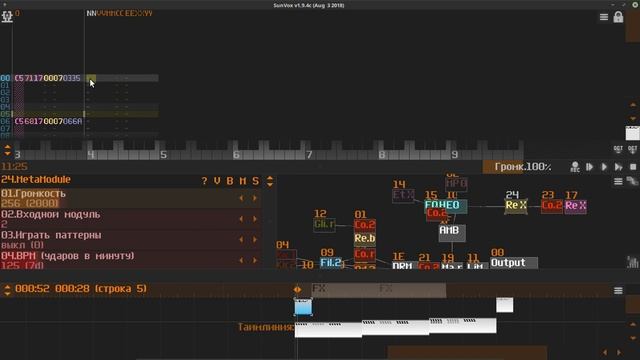Open the SunVox main menu logo icon
The width and height of the screenshot is (640, 360).
(x=7, y=17)
